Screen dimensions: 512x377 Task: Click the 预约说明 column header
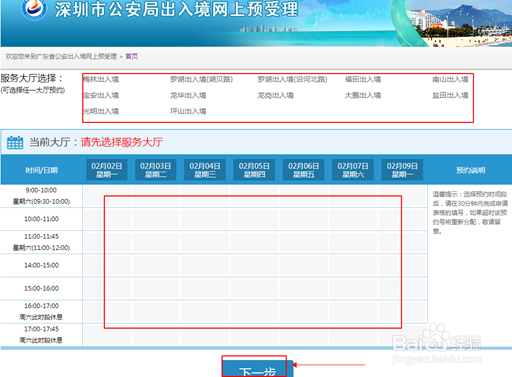[x=471, y=170]
